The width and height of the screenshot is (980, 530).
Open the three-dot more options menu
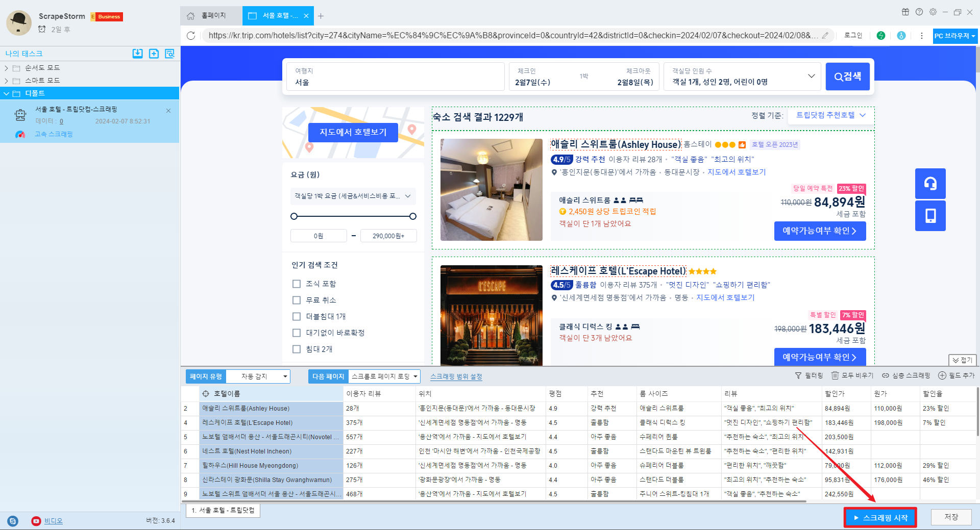point(922,36)
